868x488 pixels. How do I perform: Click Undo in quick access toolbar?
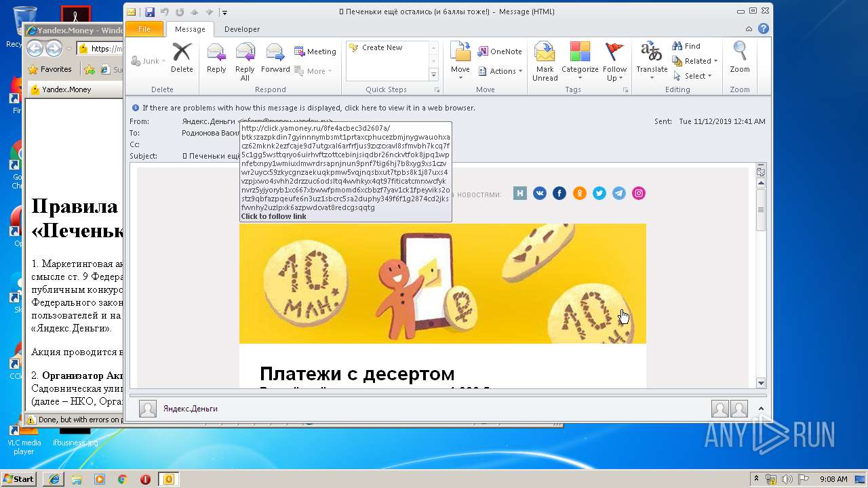(164, 12)
